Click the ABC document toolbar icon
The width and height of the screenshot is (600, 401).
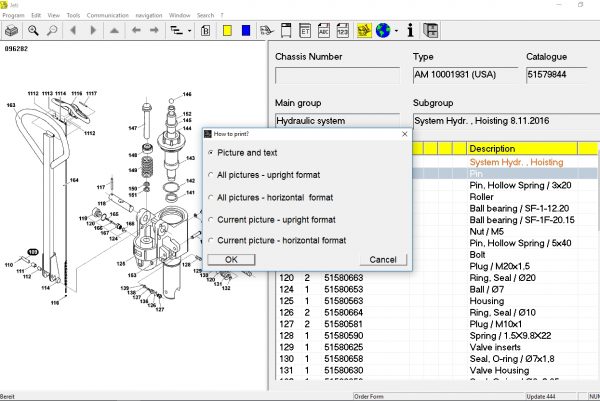tap(324, 30)
